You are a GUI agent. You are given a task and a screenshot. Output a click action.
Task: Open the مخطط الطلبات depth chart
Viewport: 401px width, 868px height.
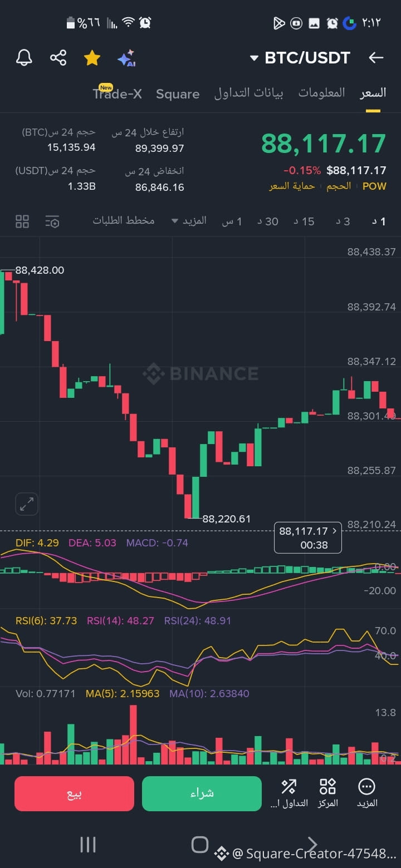(124, 221)
